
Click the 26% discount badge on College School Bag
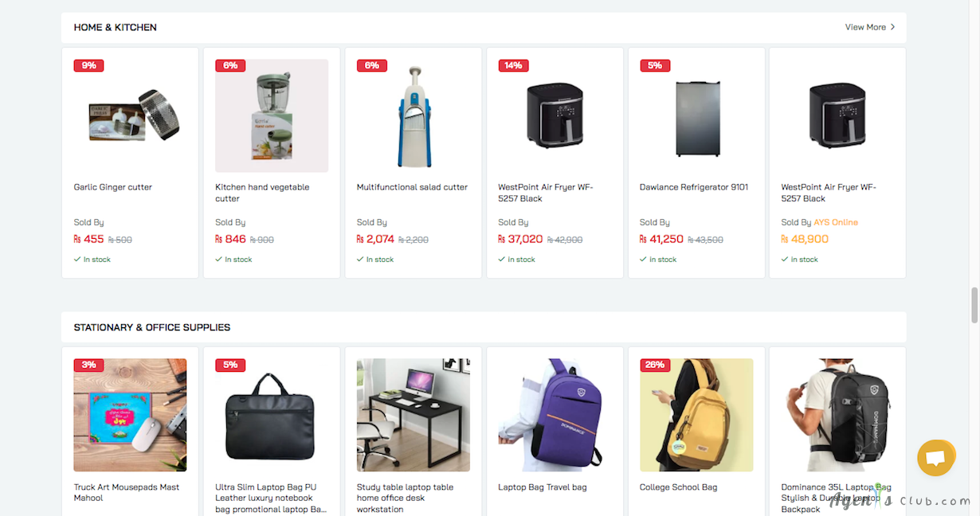[x=655, y=365]
